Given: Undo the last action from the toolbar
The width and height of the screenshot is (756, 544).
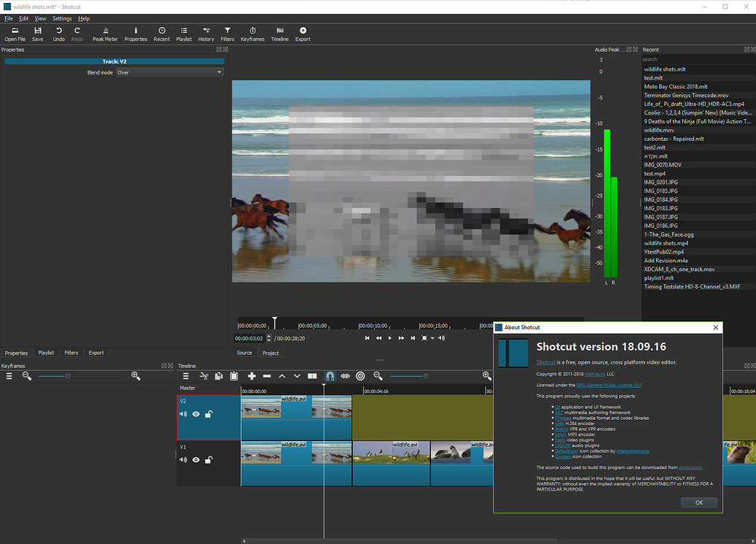Looking at the screenshot, I should coord(59,34).
